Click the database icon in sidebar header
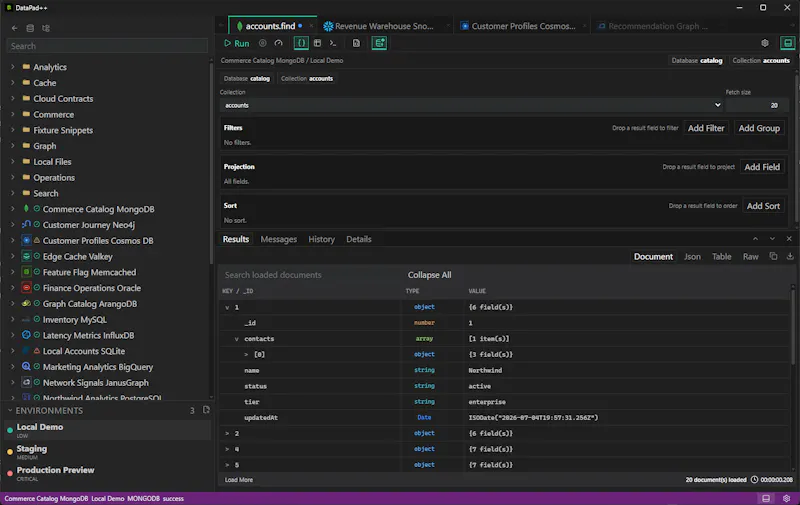Image resolution: width=800 pixels, height=505 pixels. click(30, 29)
